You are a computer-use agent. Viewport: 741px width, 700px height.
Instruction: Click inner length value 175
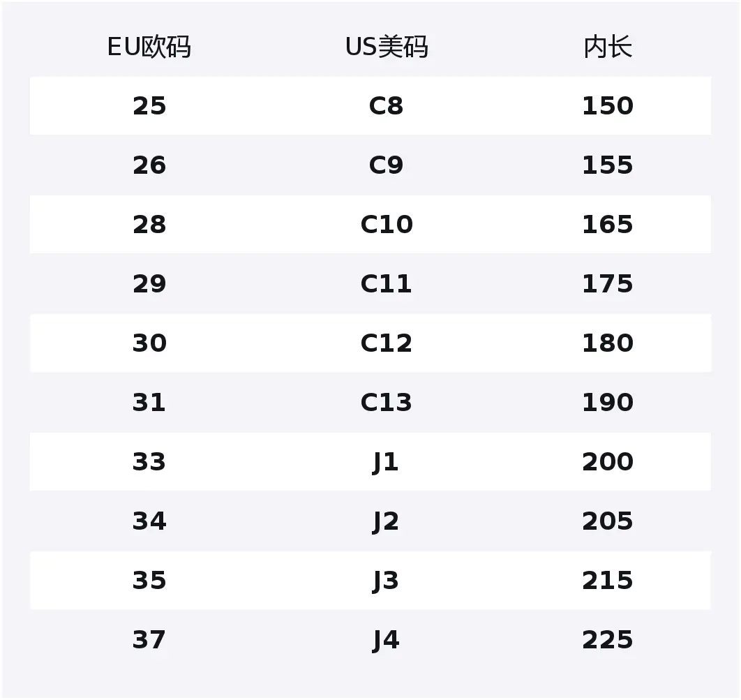coord(608,284)
